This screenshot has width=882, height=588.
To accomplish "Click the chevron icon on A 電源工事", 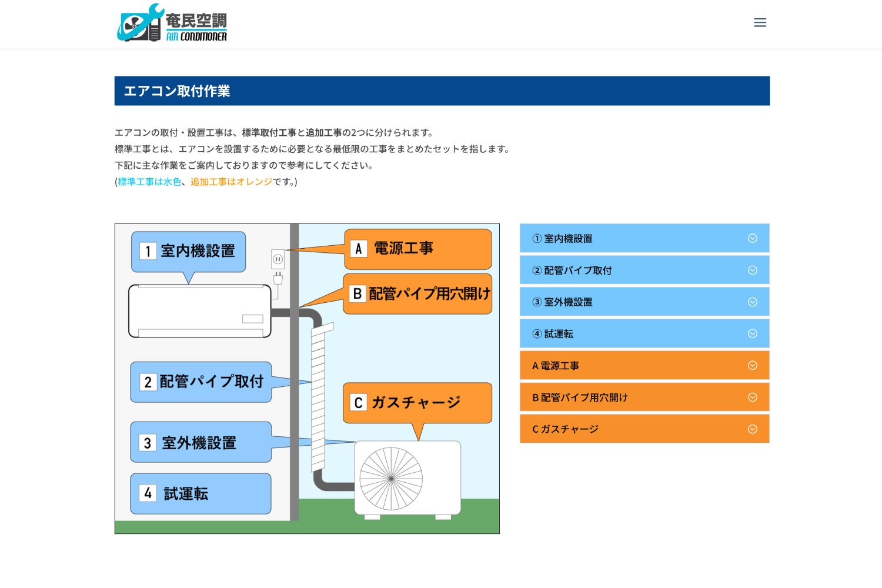I will (x=753, y=365).
